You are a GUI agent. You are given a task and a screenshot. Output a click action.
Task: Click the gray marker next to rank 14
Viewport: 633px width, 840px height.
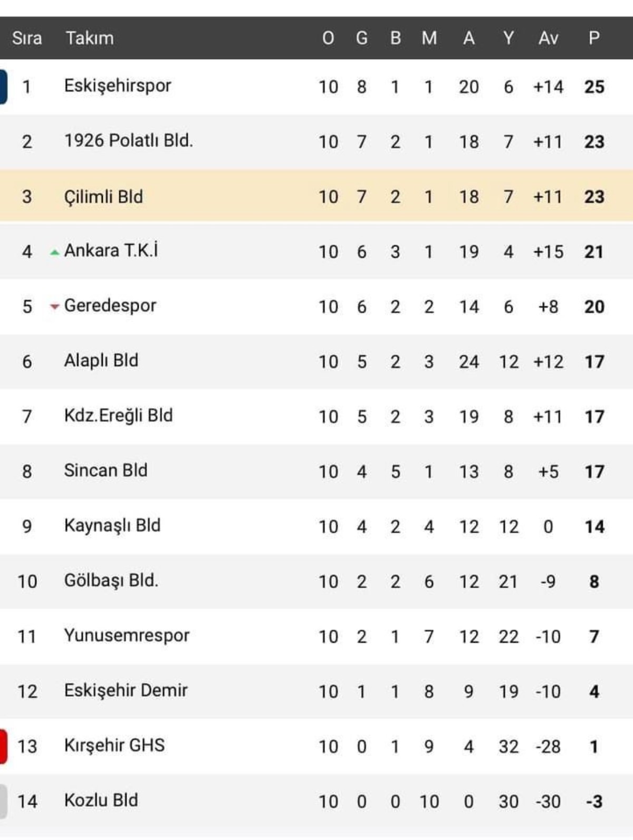pos(3,801)
